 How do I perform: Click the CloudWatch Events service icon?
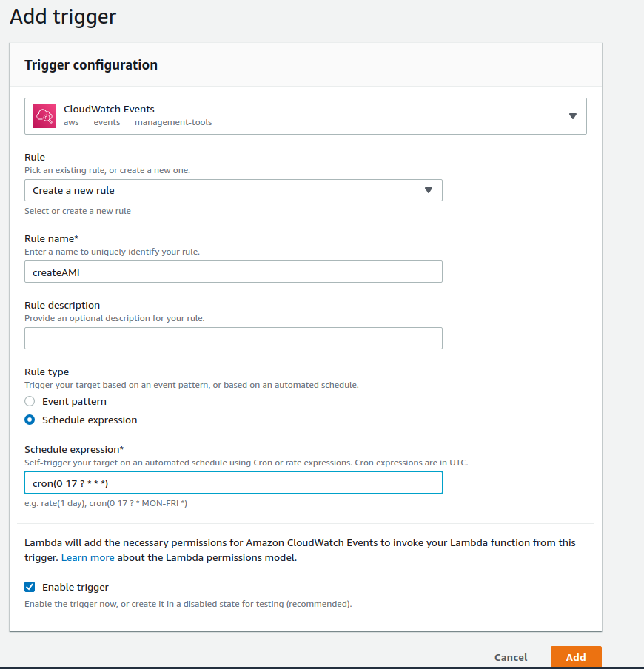point(44,115)
